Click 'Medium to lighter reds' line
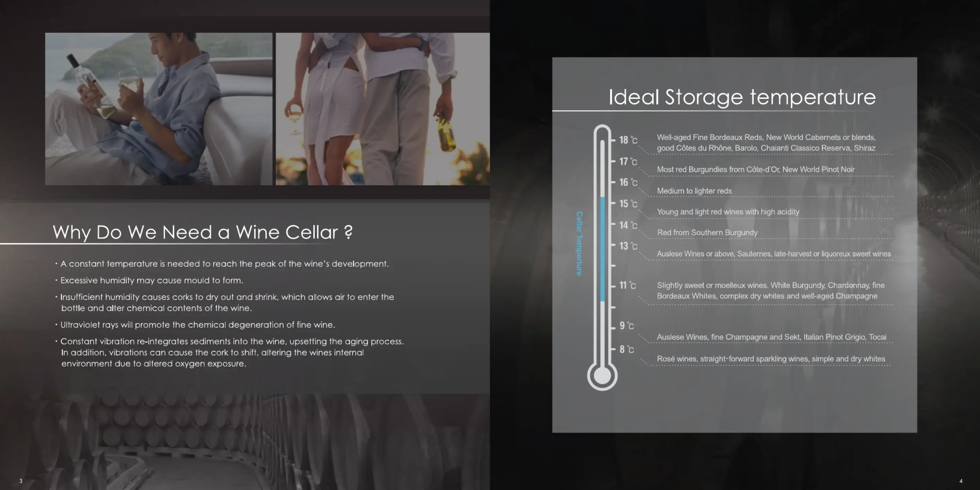The height and width of the screenshot is (490, 980). pos(694,191)
